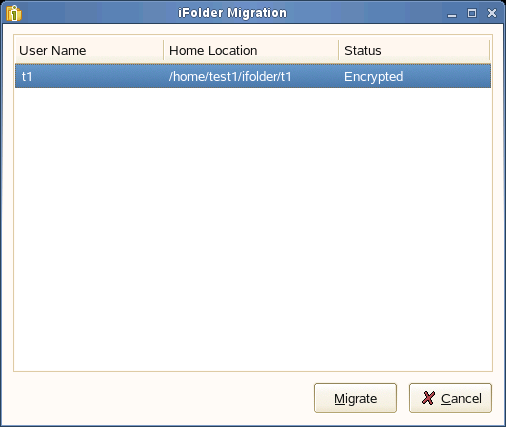Sort by the Status column header

[x=414, y=50]
